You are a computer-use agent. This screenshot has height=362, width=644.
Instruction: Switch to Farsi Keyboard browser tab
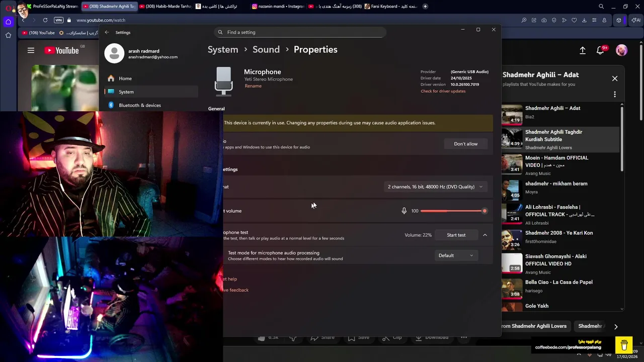[x=391, y=7]
